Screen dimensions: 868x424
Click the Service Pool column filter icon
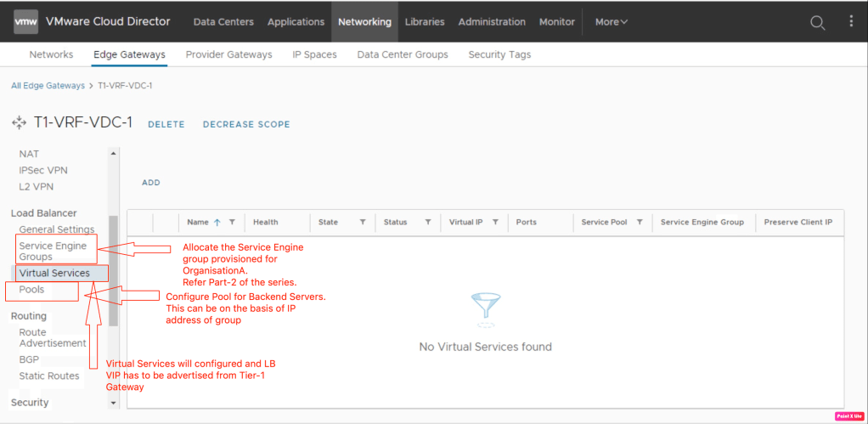(x=640, y=223)
